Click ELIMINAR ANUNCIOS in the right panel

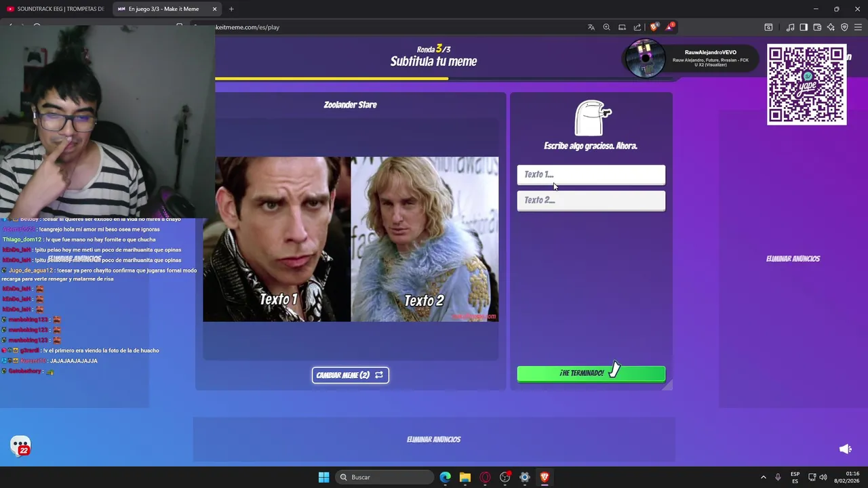[793, 259]
